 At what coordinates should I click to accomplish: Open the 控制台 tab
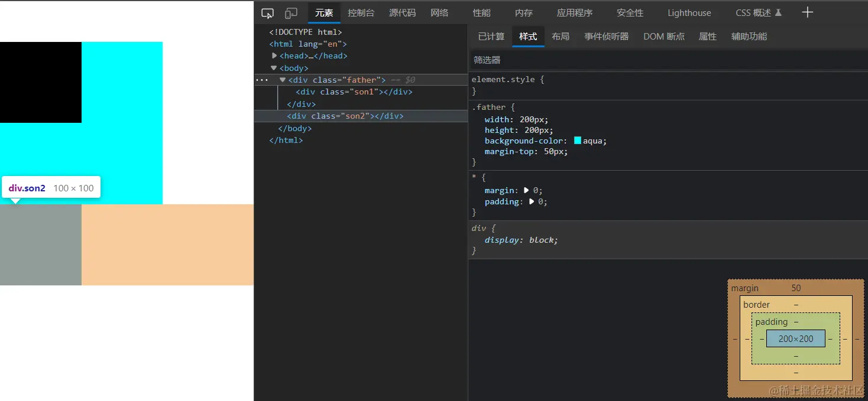pos(361,13)
